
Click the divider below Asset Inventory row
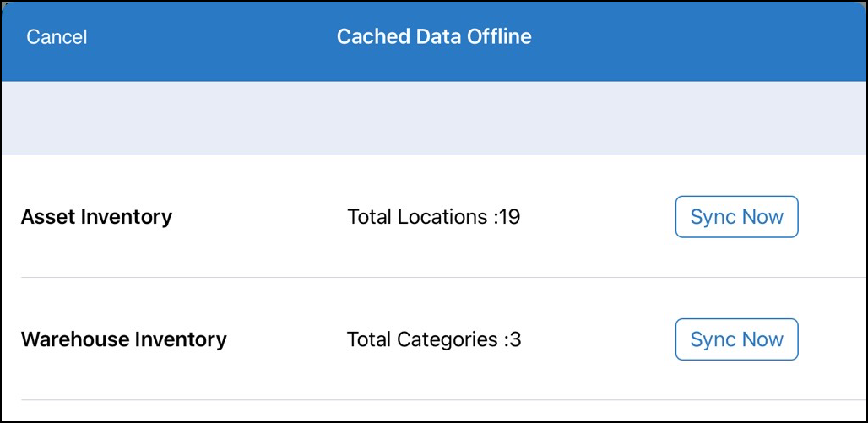click(443, 278)
